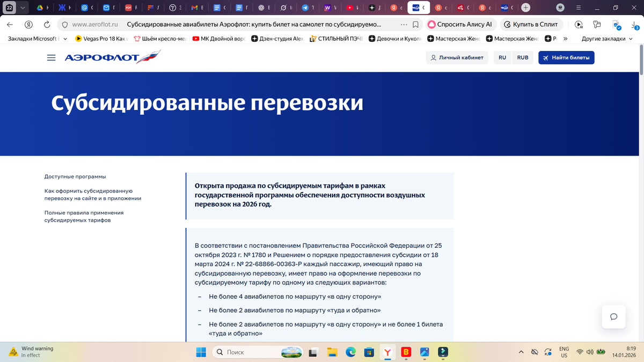644x362 pixels.
Task: Open Yandex Browser main menu lines icon
Action: pyautogui.click(x=578, y=8)
